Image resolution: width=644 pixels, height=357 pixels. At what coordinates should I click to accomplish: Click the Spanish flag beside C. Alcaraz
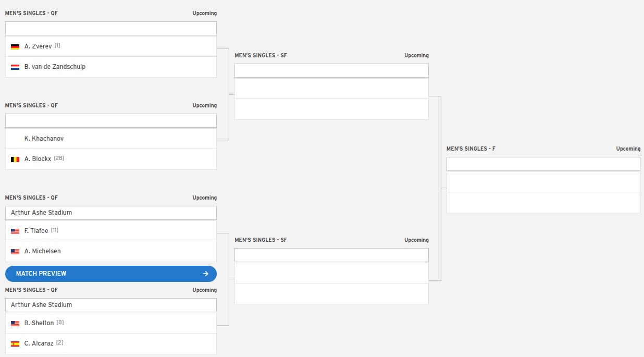tap(15, 343)
